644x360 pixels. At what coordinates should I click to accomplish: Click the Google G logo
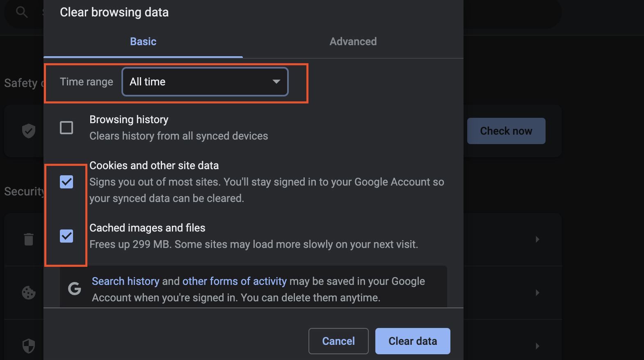coord(74,289)
